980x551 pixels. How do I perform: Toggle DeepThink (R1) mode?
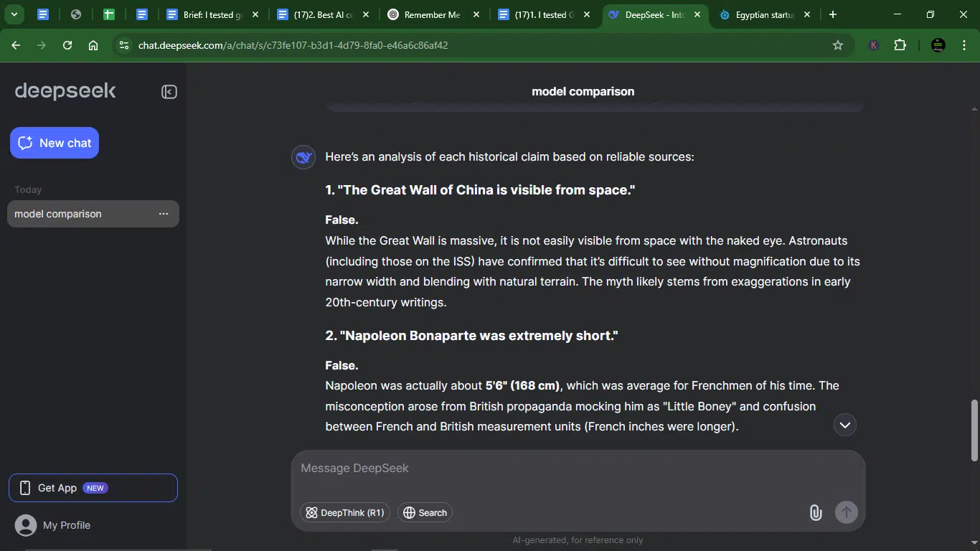click(345, 512)
